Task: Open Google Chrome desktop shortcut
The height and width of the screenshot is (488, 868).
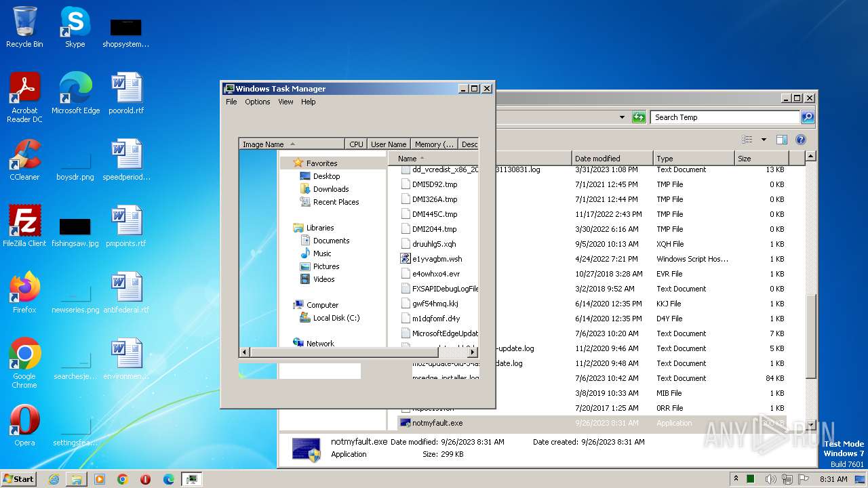Action: [24, 363]
